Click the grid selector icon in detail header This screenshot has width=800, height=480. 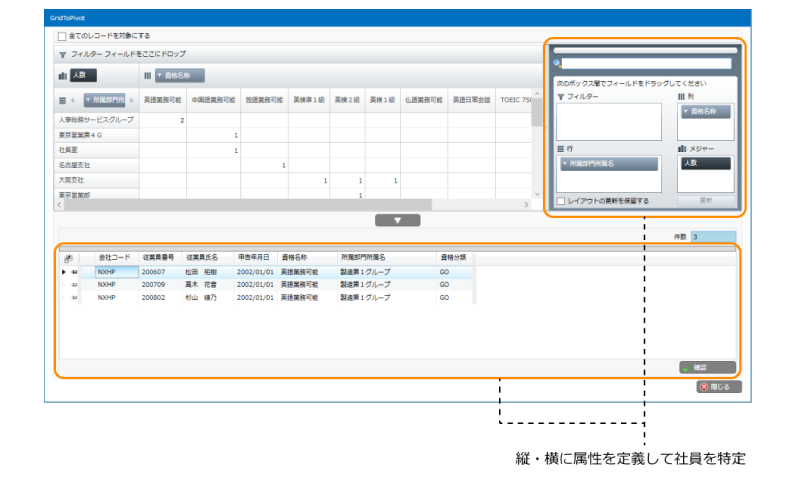tap(68, 258)
